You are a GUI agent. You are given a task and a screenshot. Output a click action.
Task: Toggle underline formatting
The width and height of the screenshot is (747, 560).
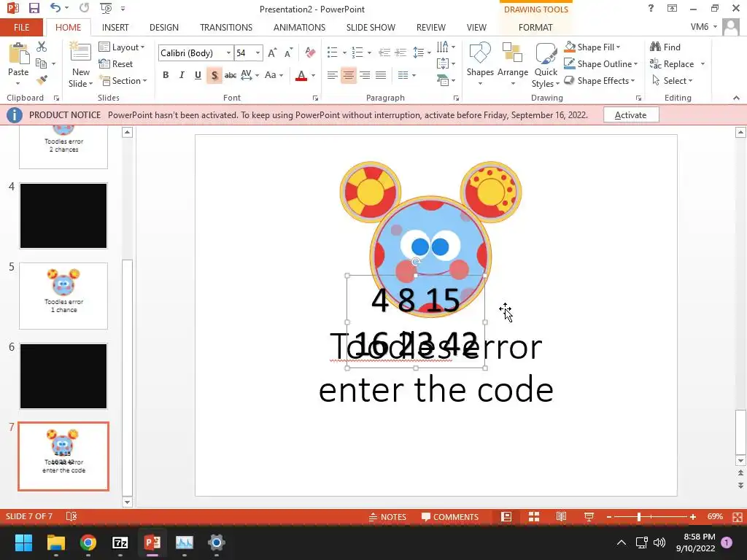(198, 75)
